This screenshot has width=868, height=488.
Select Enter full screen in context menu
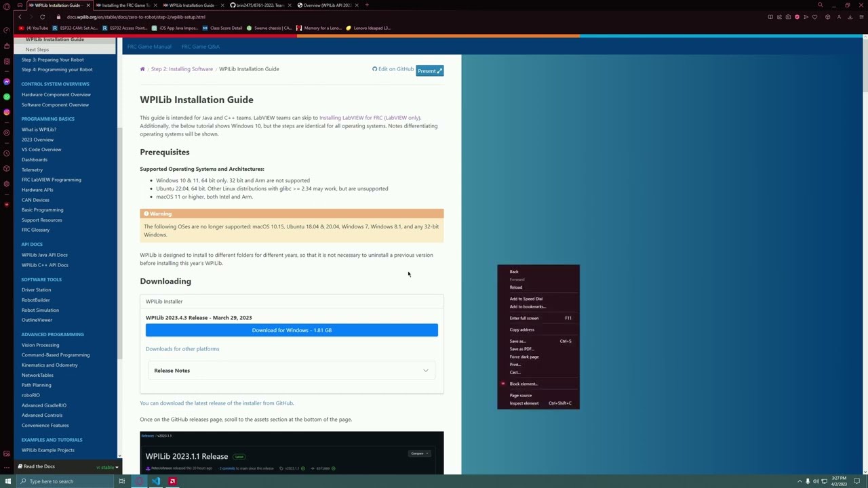538,318
